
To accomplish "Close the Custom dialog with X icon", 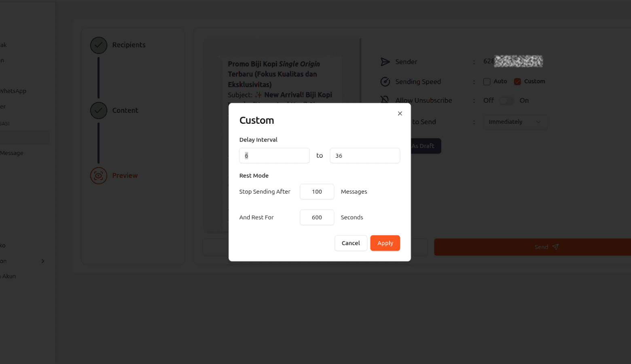I will click(x=400, y=114).
